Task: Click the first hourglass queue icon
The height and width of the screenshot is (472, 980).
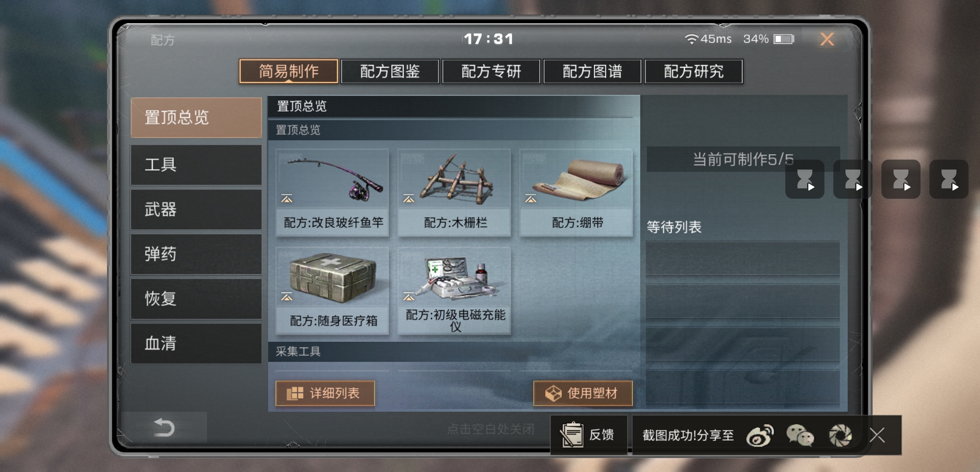Action: (x=805, y=179)
